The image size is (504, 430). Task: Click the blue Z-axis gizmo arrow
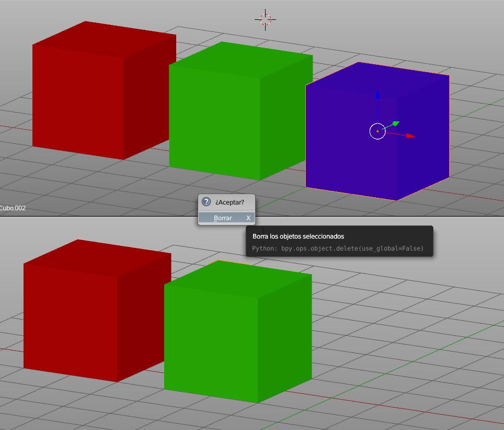coord(377,95)
